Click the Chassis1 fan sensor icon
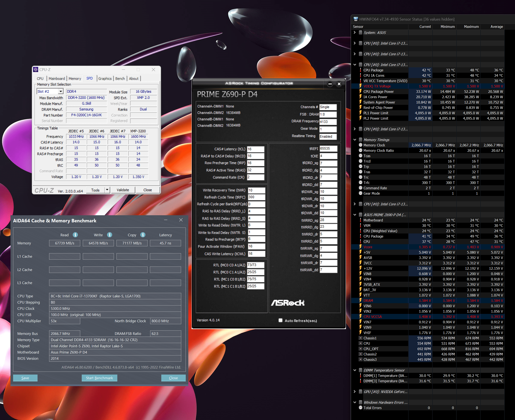Image resolution: width=515 pixels, height=420 pixels. [360, 338]
